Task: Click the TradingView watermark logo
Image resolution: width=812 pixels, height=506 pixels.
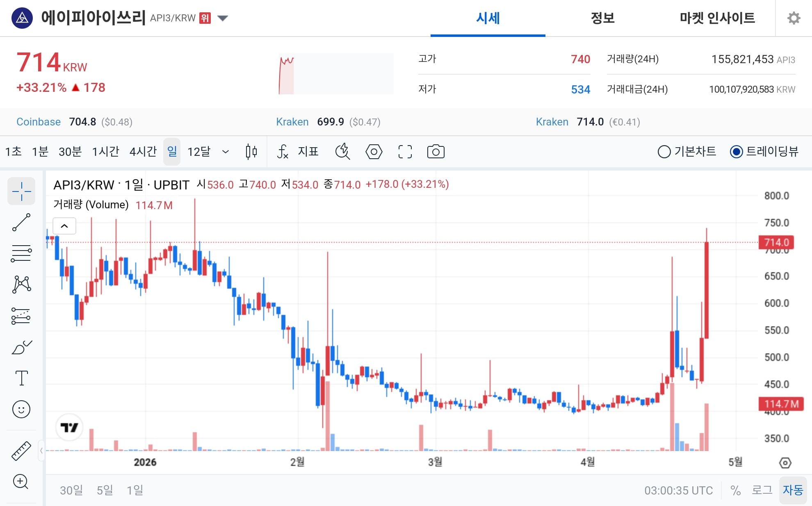Action: pyautogui.click(x=70, y=427)
